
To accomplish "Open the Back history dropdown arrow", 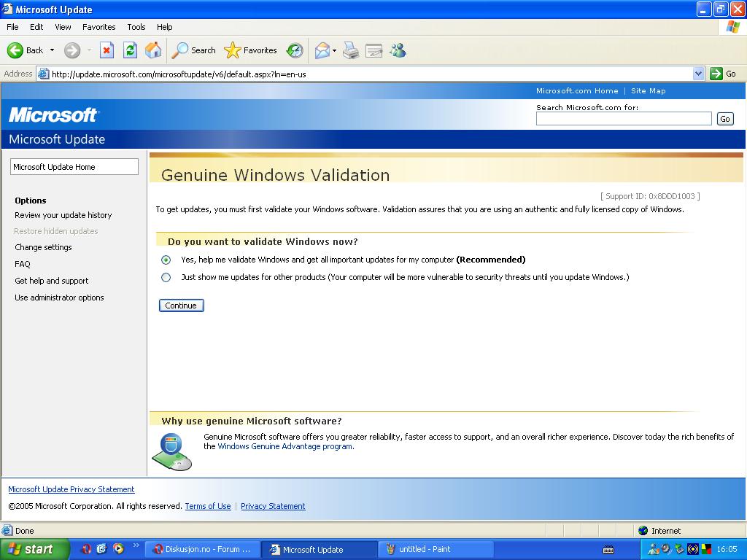I will [52, 50].
